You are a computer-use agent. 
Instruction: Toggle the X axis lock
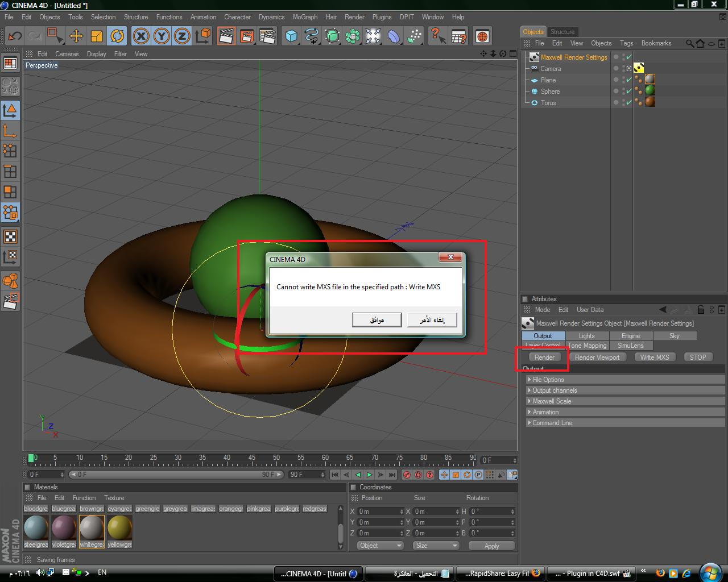pos(141,36)
